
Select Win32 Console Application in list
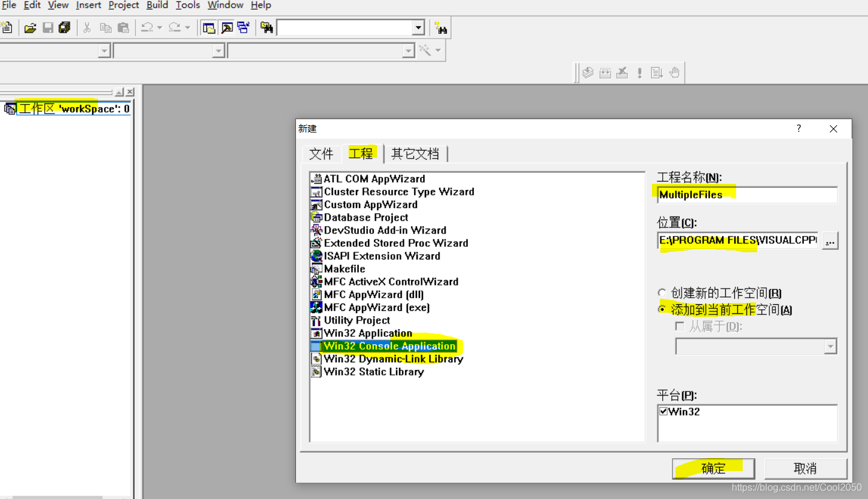point(390,346)
